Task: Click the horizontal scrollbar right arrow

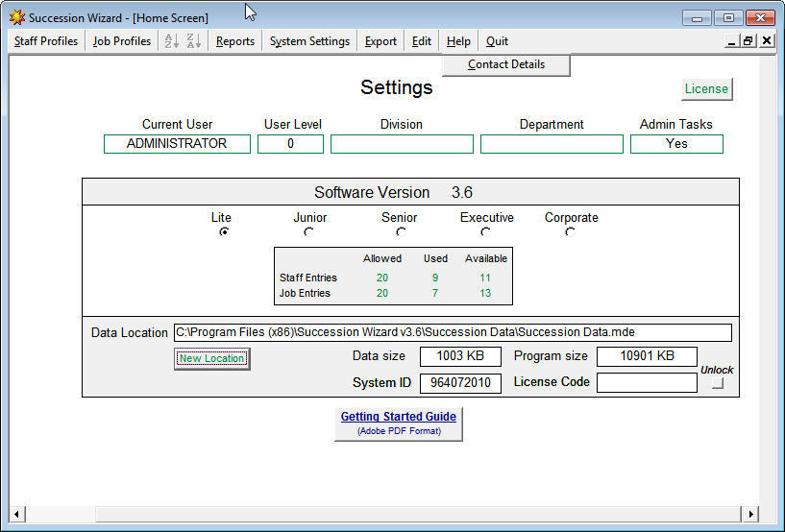Action: tap(750, 514)
